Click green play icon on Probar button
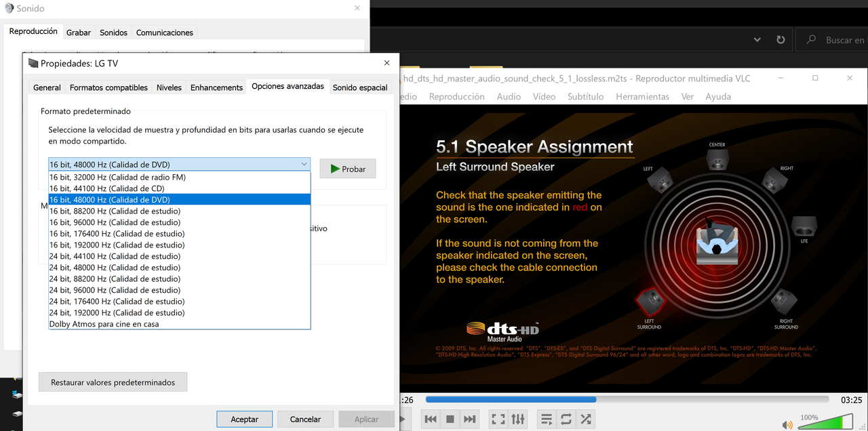Screen dimensions: 868x431 (335, 169)
